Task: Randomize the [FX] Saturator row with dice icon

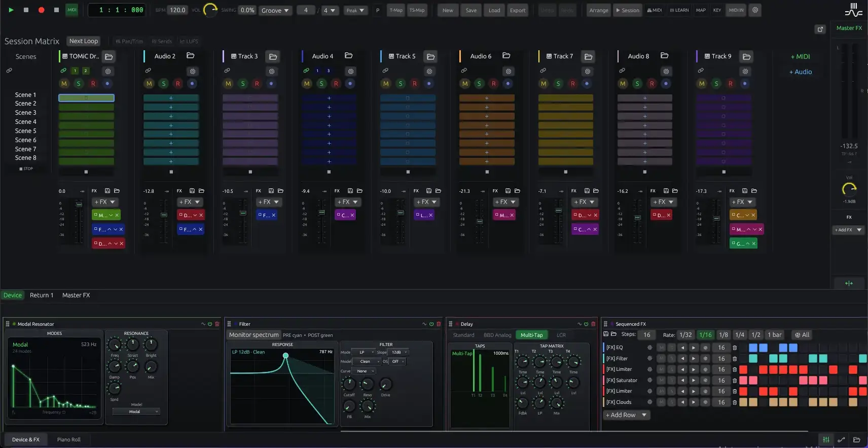Action: (x=705, y=381)
